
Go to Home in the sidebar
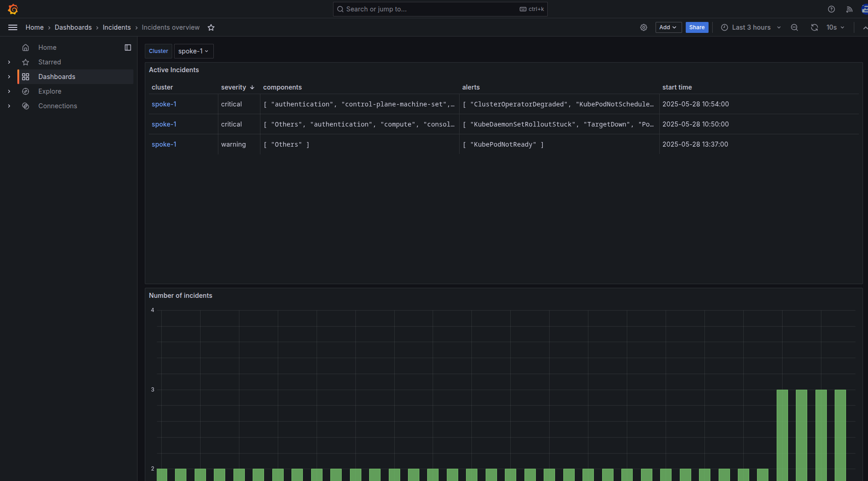[47, 48]
